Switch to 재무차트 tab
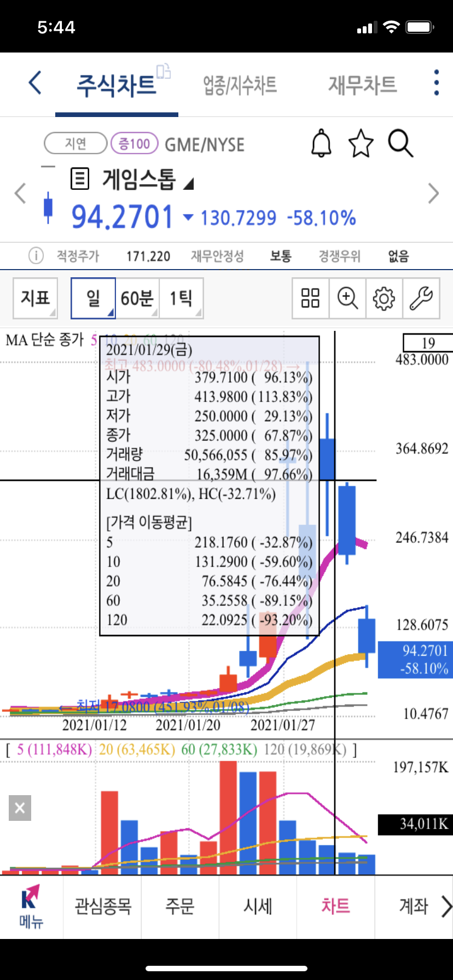The height and width of the screenshot is (980, 453). pos(362,85)
